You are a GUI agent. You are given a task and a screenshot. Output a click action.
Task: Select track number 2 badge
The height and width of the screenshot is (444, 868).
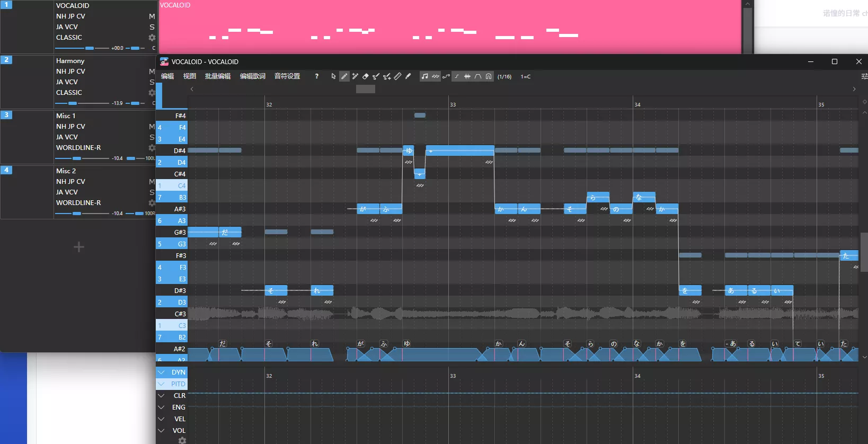click(6, 59)
